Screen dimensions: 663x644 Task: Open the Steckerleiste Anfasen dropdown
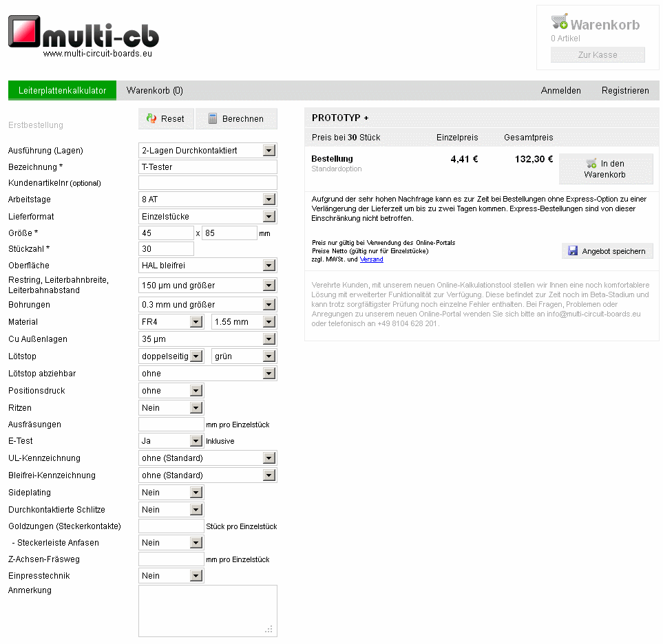(171, 543)
